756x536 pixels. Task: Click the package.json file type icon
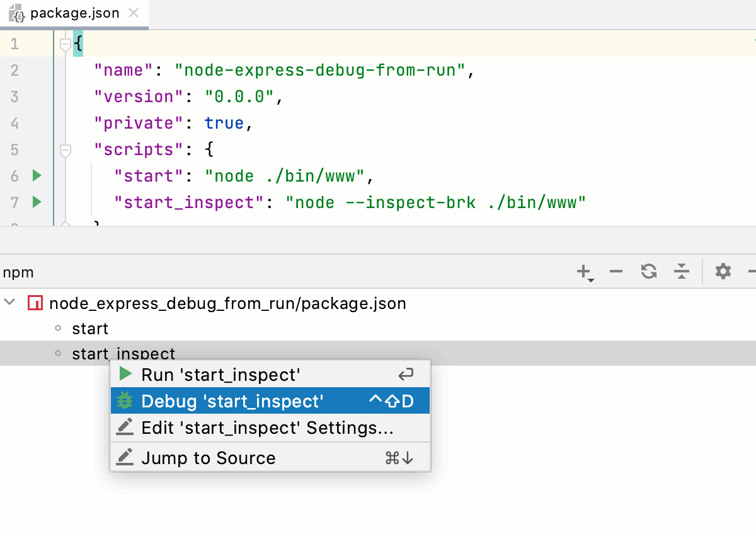click(17, 14)
